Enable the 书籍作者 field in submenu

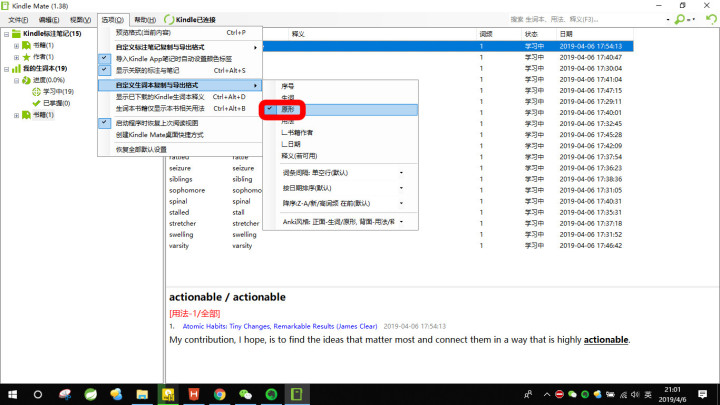340,133
